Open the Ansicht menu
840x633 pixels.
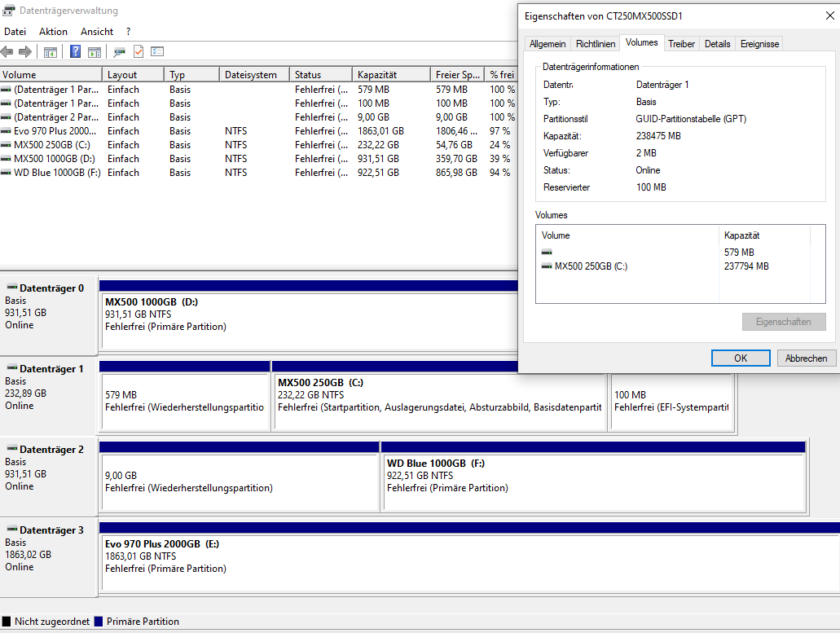[97, 32]
